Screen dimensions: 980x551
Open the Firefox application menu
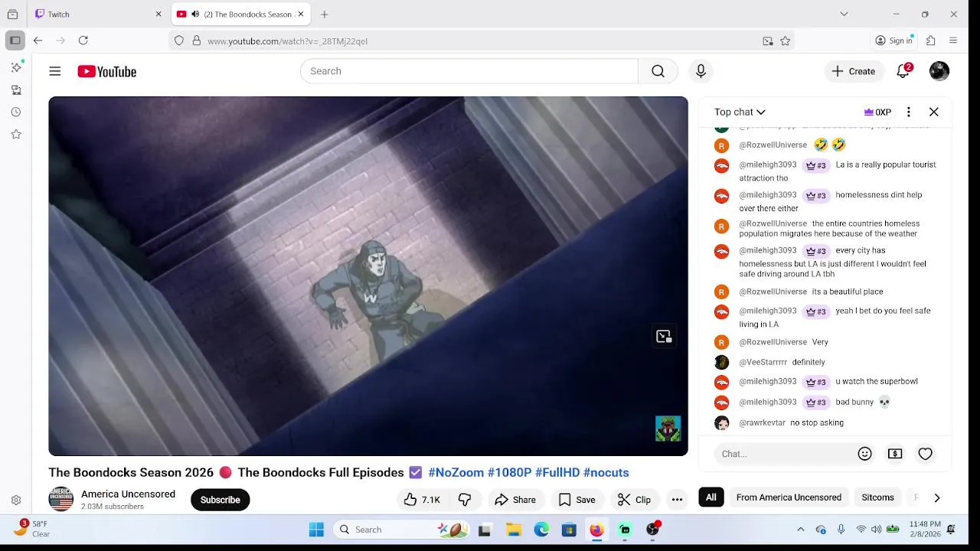953,41
